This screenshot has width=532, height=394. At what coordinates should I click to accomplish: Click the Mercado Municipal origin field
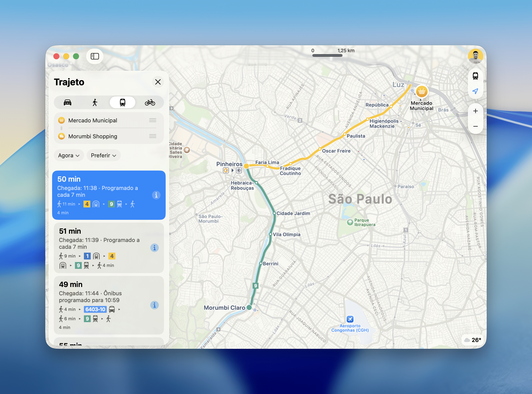93,120
